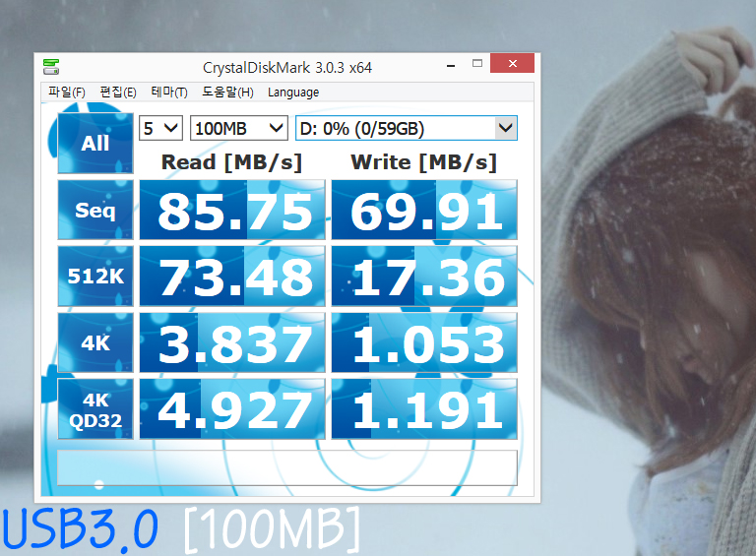Click the 4K QD32 read result 4.927
756x556 pixels.
point(232,409)
